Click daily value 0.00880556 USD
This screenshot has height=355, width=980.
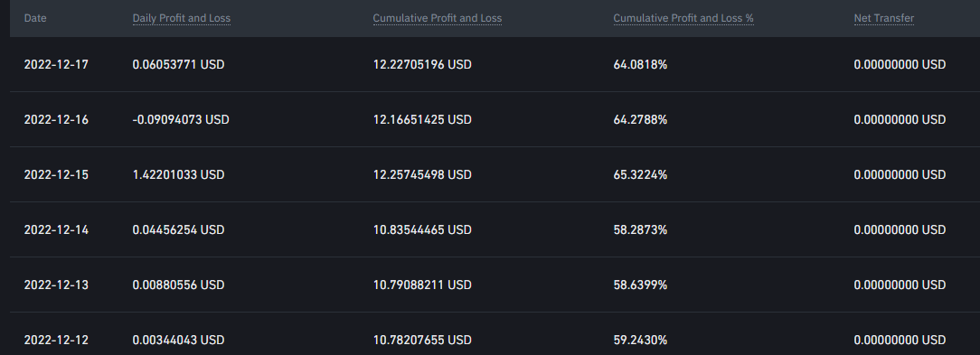(178, 285)
